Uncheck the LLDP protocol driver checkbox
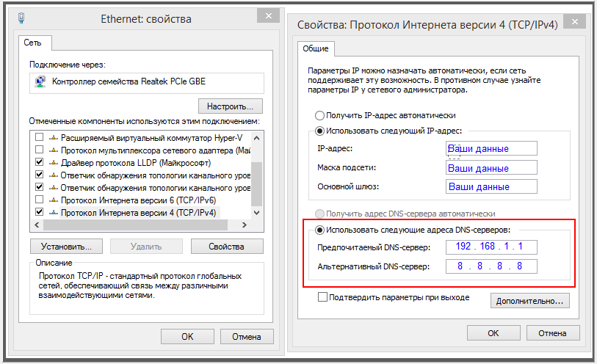This screenshot has width=597, height=364. 39,161
